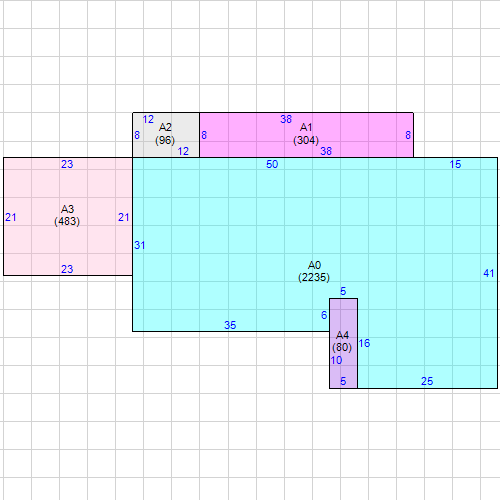Select the A3 (483) area label
Screen dimensions: 500x500
pos(67,215)
